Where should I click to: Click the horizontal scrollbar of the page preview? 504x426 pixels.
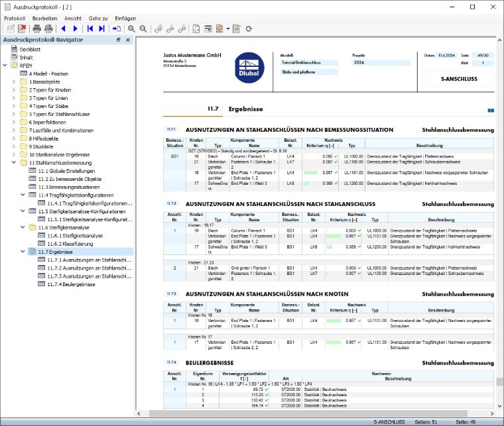coord(308,413)
